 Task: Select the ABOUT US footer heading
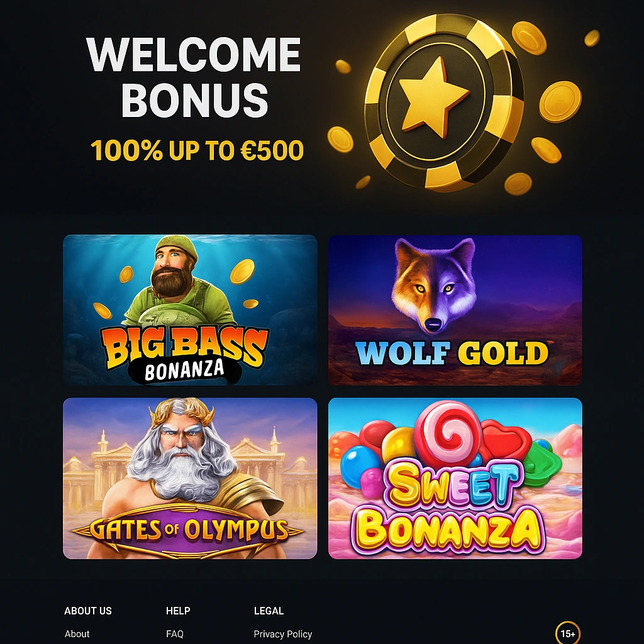pos(88,611)
